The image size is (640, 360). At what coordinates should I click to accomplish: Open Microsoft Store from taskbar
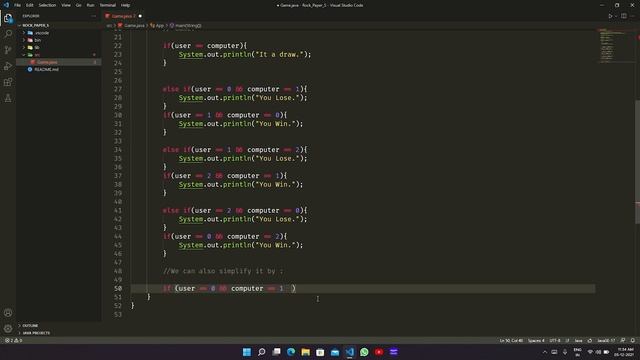(x=320, y=352)
